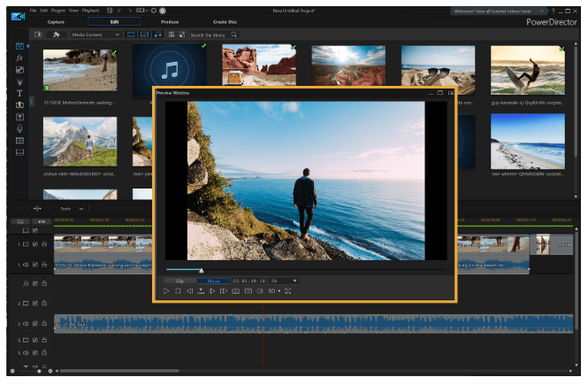
Task: Lock the effect (fx) track
Action: pos(44,283)
